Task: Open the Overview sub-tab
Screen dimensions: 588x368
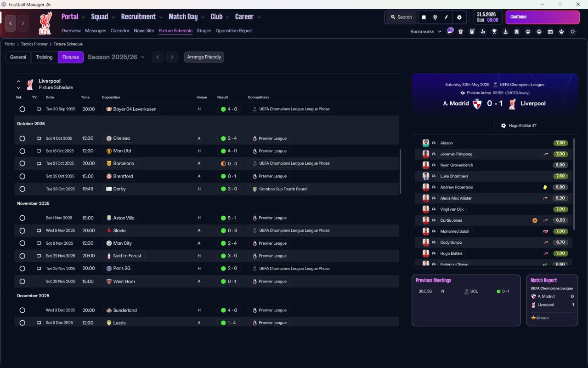Action: [x=71, y=31]
